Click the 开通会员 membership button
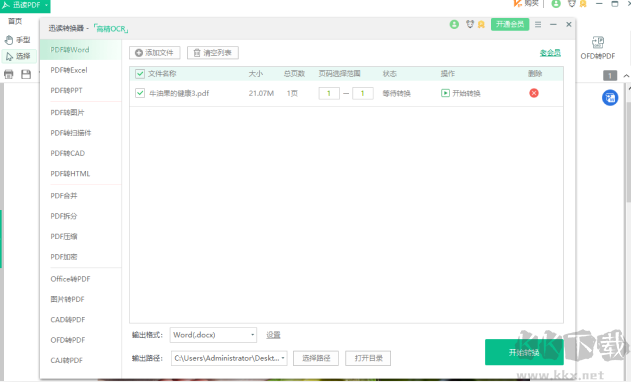 [x=510, y=25]
